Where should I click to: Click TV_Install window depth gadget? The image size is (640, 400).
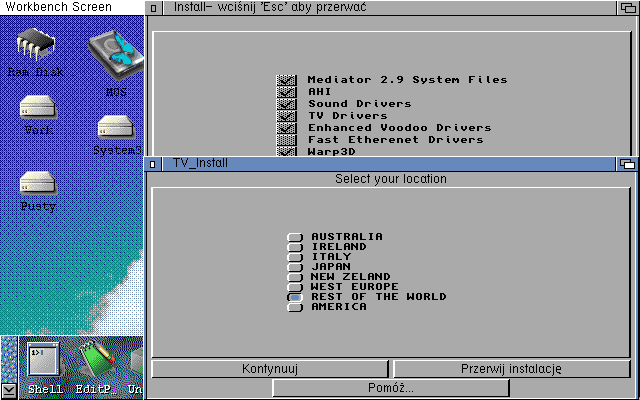[627, 164]
